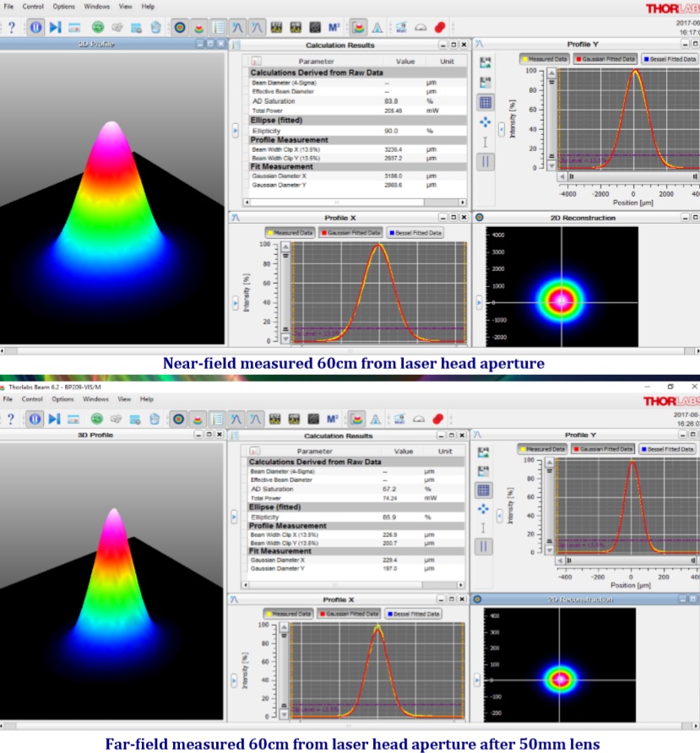Click the M² measurement icon in upper toolbar
The image size is (700, 753).
(334, 27)
